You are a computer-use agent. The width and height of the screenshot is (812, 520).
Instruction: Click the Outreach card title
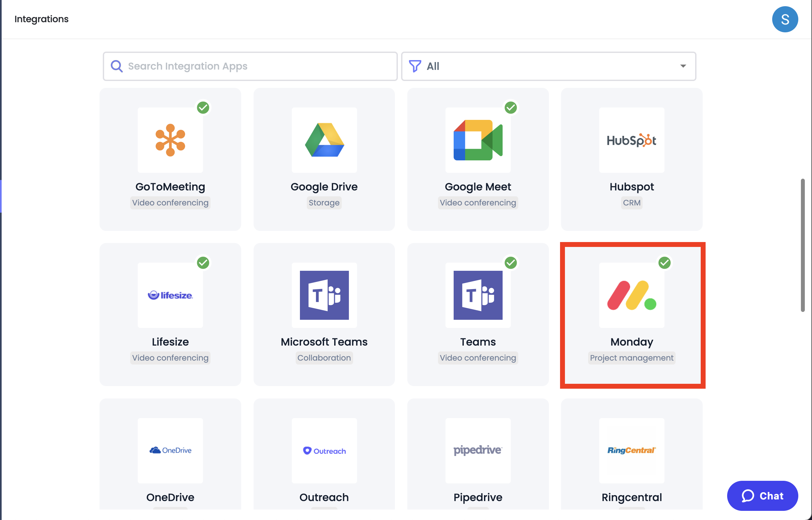point(324,497)
